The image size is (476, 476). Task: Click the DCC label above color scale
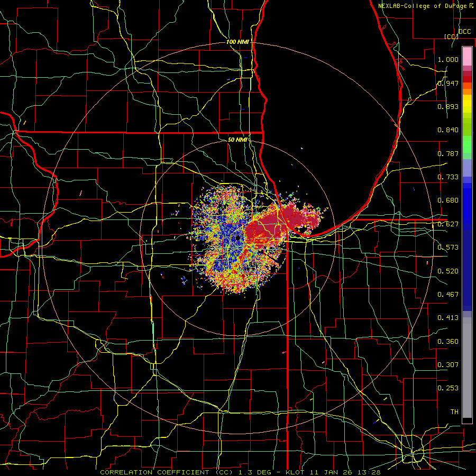464,32
